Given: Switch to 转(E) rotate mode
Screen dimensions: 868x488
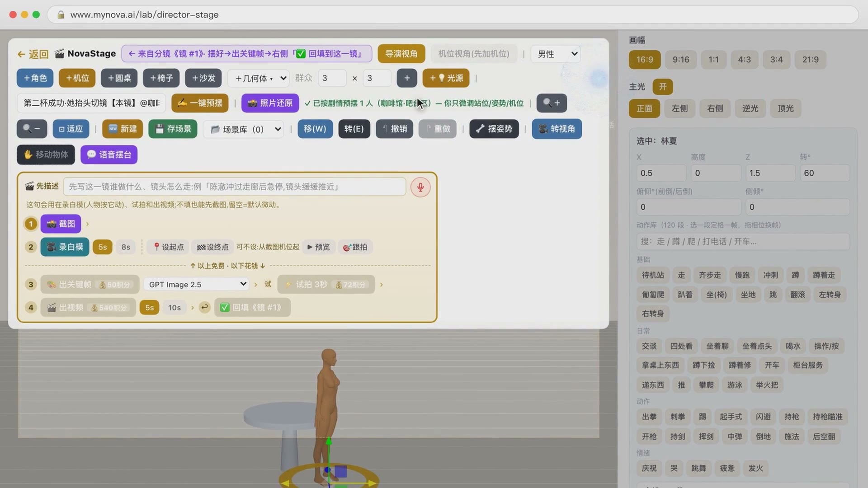Looking at the screenshot, I should pyautogui.click(x=354, y=129).
